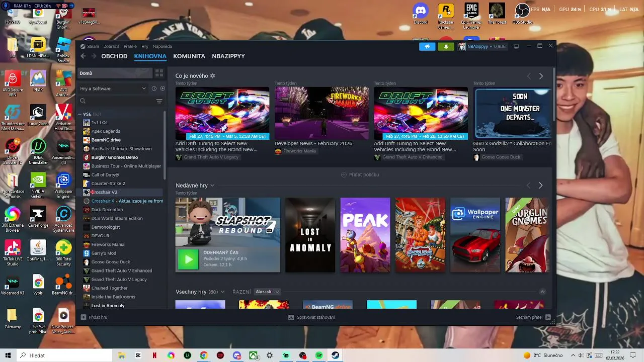Click the library game list scrollbar
Image resolution: width=644 pixels, height=362 pixels.
[165, 146]
